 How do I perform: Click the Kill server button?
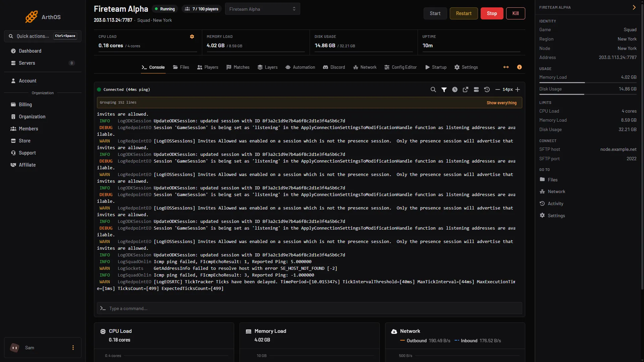[x=516, y=13]
